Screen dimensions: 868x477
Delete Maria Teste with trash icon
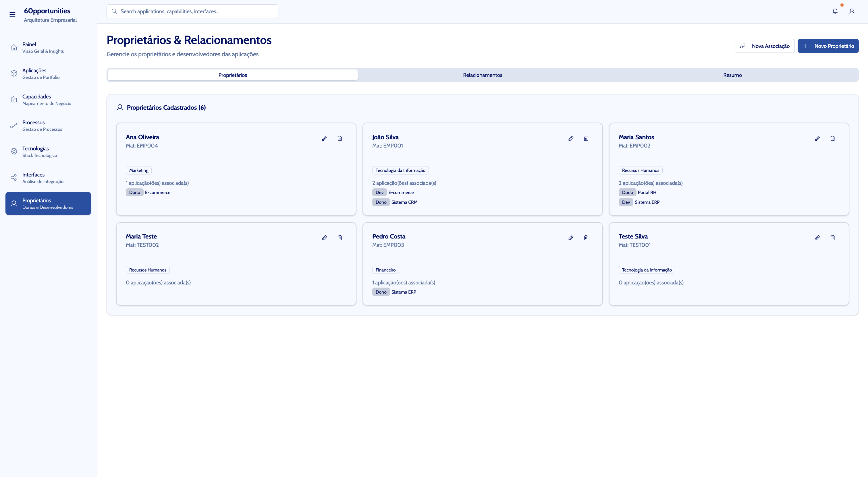340,238
